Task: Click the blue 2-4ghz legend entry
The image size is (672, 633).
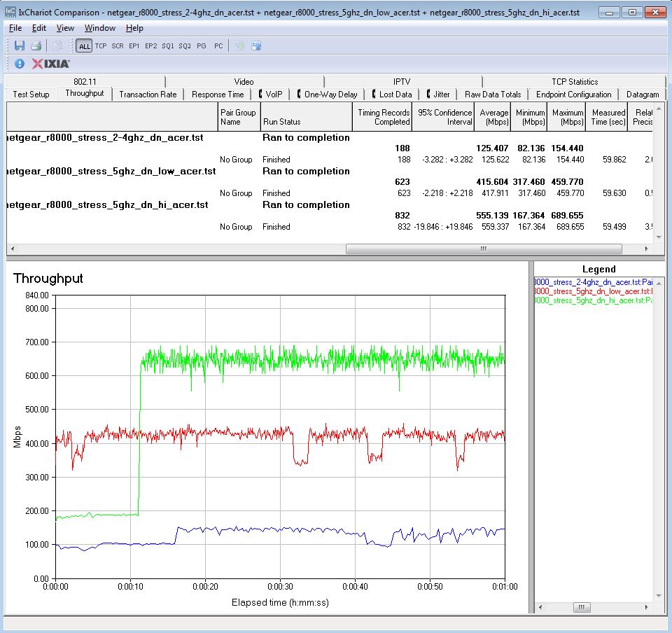Action: point(593,282)
